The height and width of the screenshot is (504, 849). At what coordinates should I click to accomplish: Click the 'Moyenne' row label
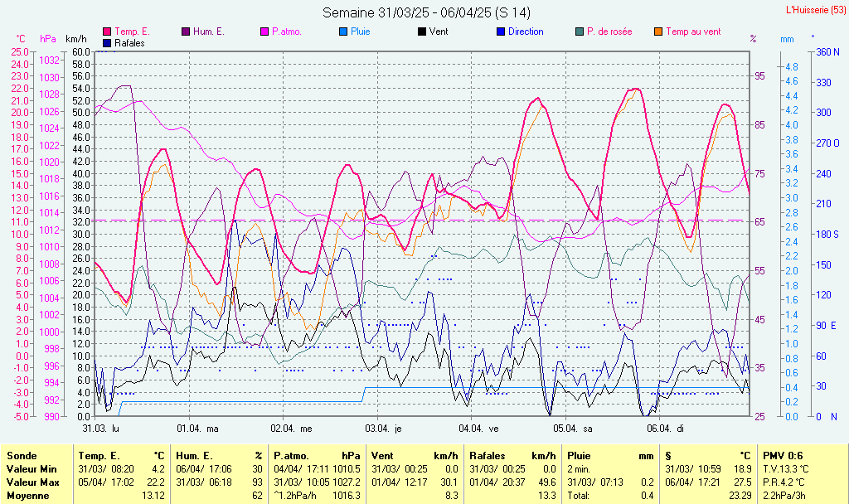[28, 496]
